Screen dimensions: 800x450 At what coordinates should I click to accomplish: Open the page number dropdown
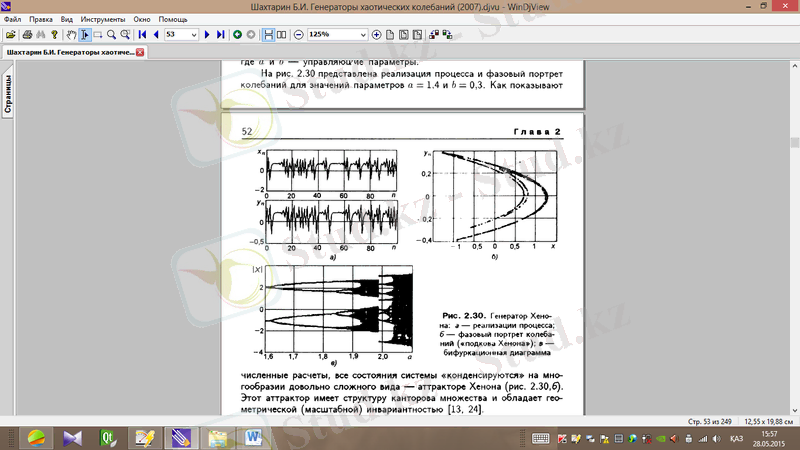(x=194, y=34)
